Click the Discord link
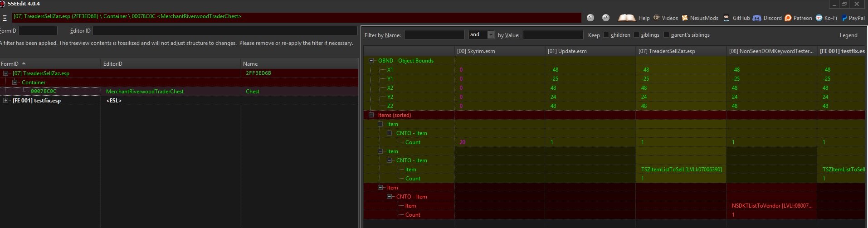This screenshot has height=228, width=868. point(772,18)
